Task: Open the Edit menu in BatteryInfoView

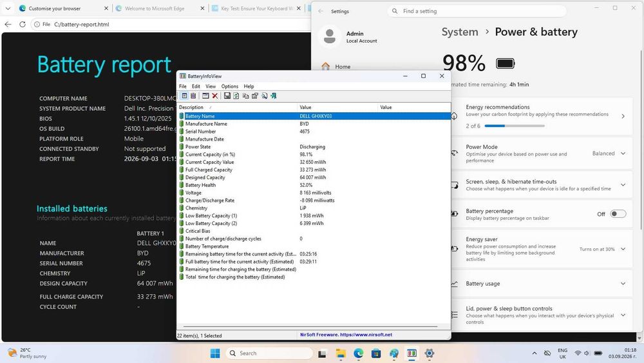Action: [x=196, y=86]
